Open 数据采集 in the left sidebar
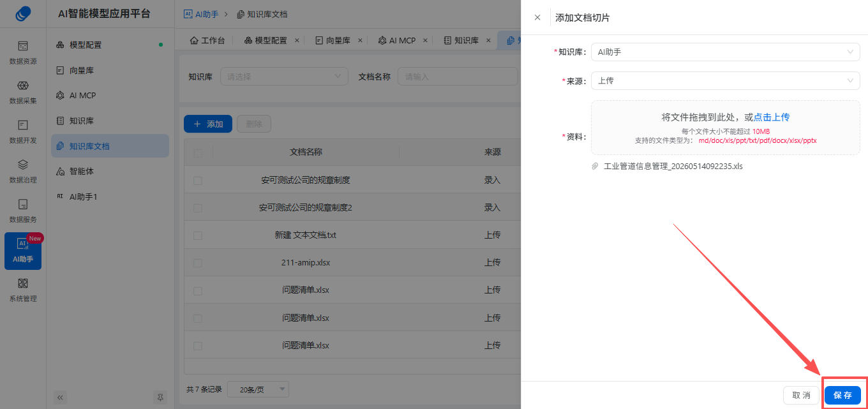 coord(23,93)
